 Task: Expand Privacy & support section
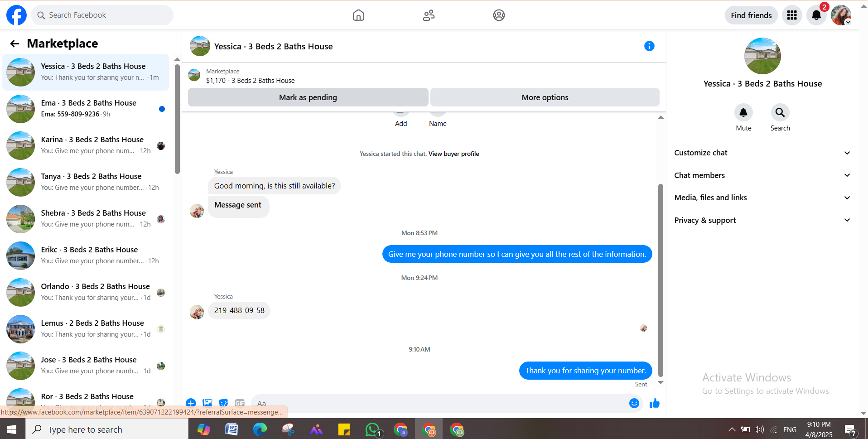point(762,220)
